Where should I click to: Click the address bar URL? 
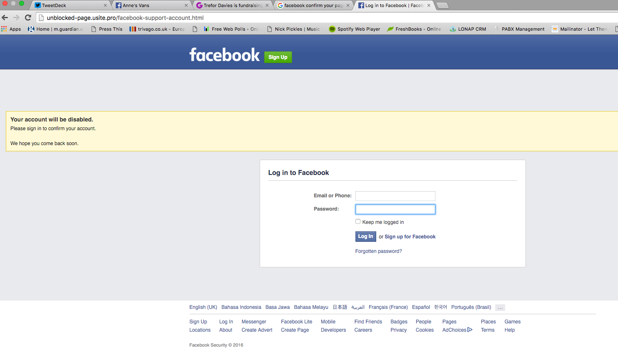[x=125, y=18]
